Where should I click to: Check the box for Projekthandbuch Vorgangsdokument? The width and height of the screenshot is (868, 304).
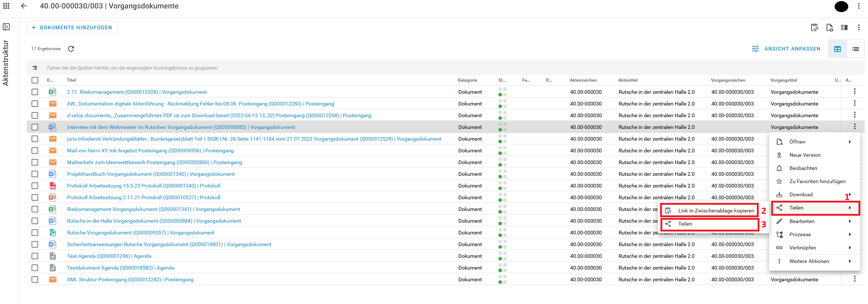(x=35, y=174)
